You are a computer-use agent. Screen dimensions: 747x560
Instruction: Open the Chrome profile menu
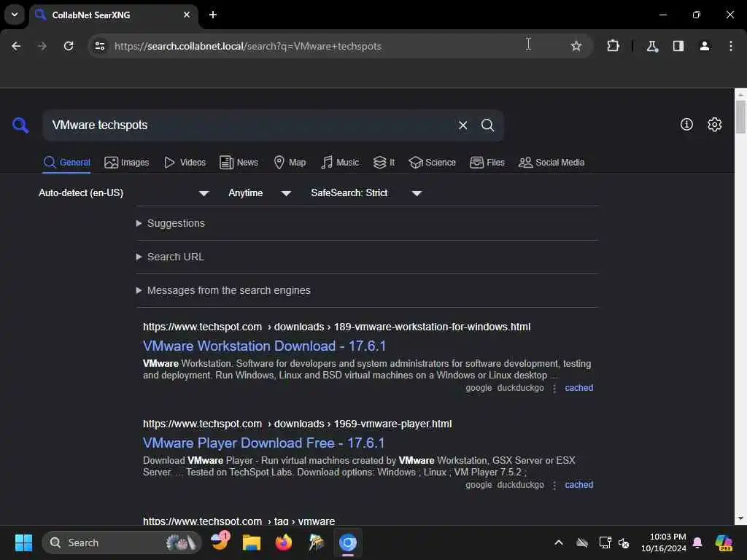tap(705, 46)
